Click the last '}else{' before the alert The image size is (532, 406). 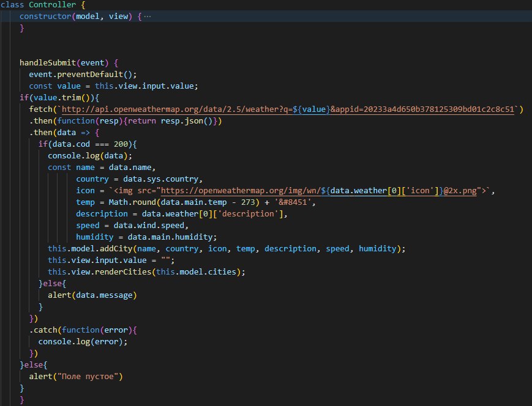click(x=33, y=365)
